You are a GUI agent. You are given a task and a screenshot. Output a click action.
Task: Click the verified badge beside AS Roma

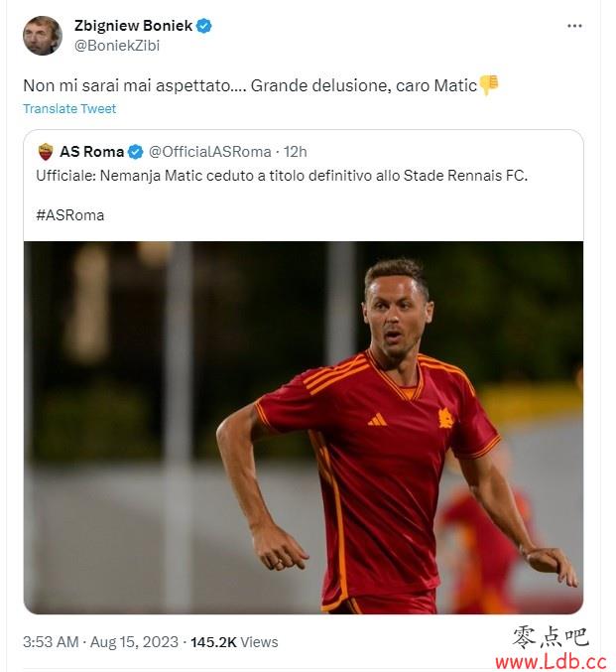135,152
